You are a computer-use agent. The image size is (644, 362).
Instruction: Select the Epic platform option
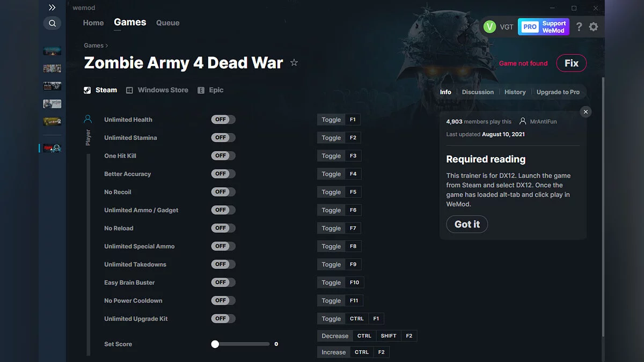click(210, 90)
